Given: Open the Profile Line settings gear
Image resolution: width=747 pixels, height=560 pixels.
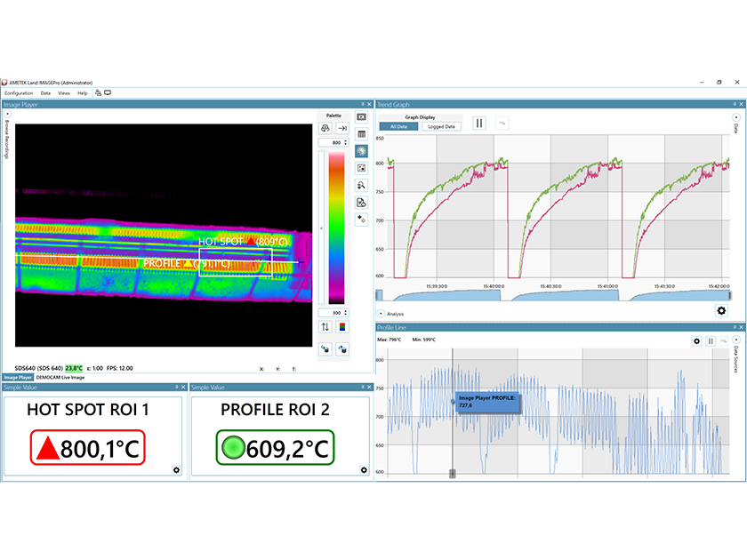Looking at the screenshot, I should click(696, 340).
